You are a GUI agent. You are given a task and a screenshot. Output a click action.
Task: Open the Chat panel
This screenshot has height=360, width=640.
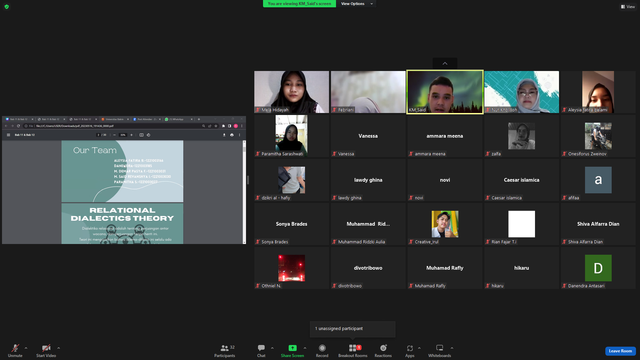[261, 350]
